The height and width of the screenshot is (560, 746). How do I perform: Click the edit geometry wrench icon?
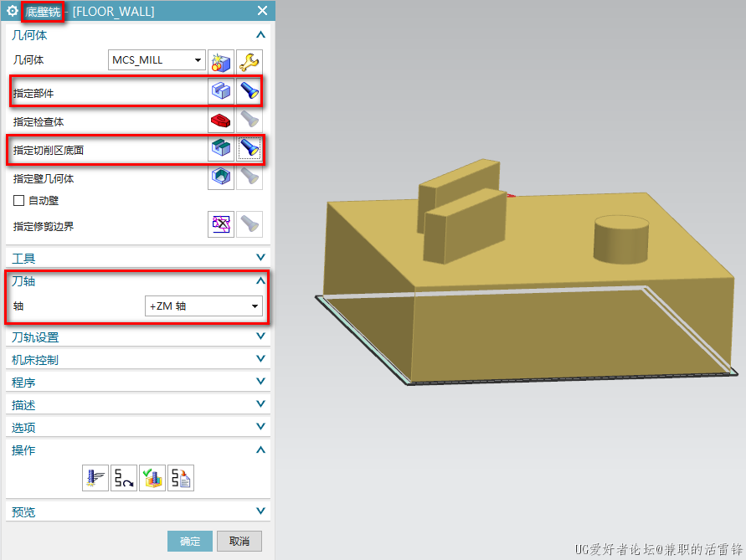point(250,61)
